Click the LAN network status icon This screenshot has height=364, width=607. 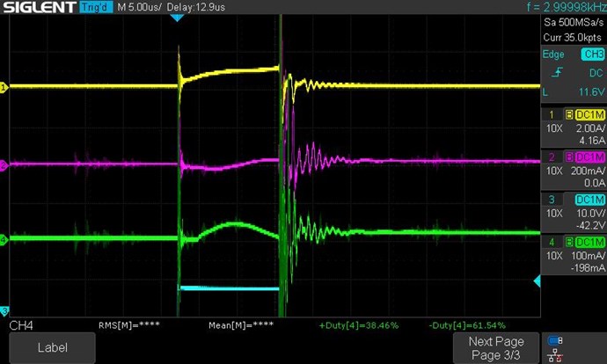[x=555, y=355]
